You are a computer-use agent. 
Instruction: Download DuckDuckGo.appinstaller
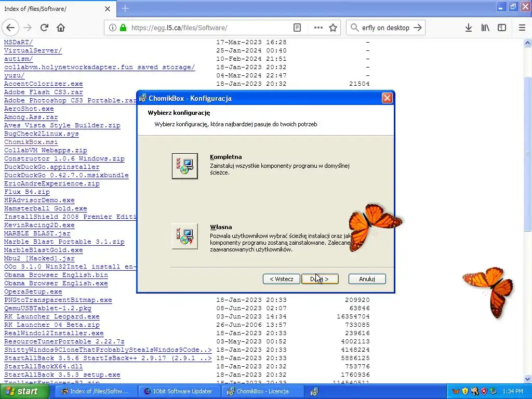coord(51,167)
